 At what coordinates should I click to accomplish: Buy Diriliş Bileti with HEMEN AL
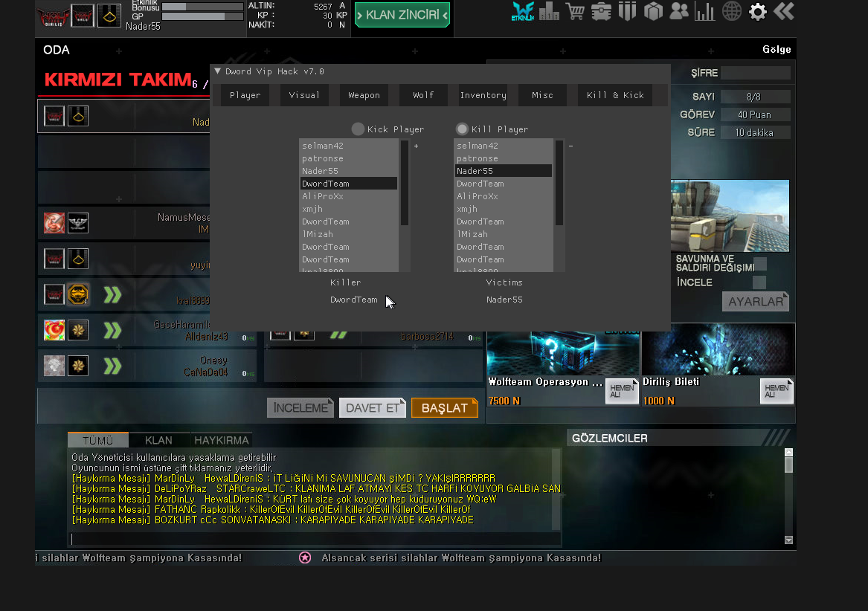[777, 391]
